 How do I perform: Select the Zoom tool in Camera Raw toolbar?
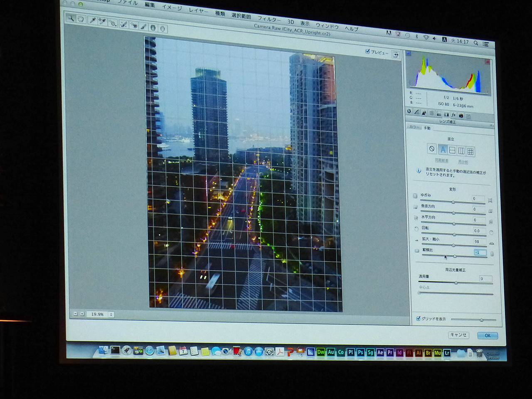pyautogui.click(x=71, y=18)
